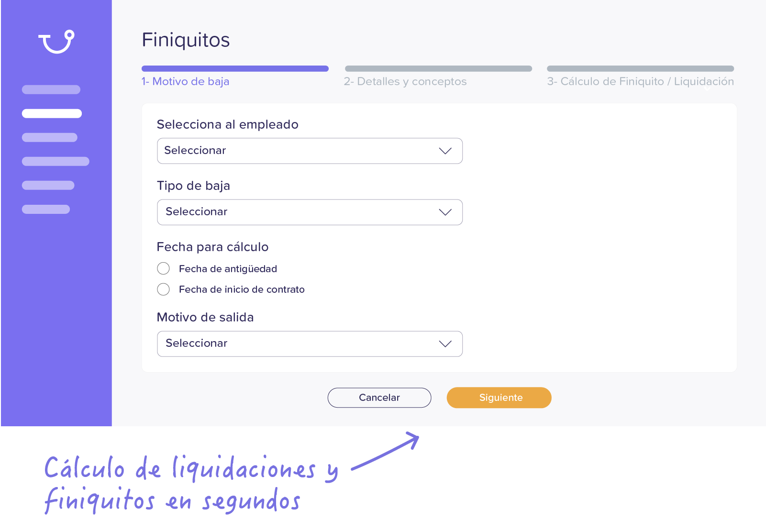Select the highlighted white sidebar menu item
The width and height of the screenshot is (766, 532).
tap(52, 113)
